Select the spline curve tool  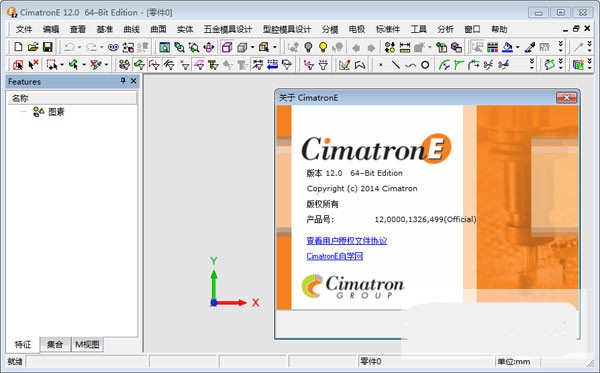(x=410, y=66)
